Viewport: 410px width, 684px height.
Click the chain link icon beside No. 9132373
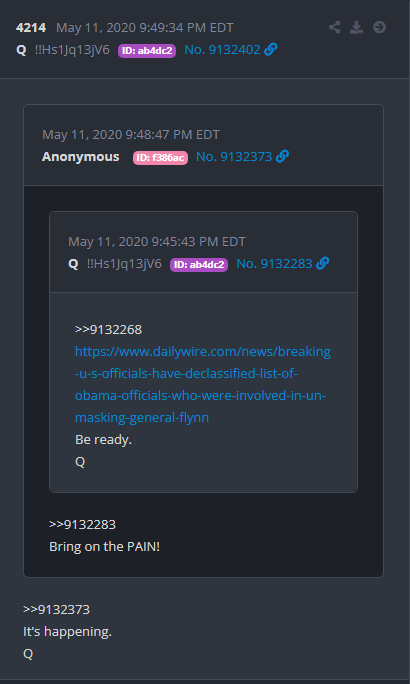(282, 156)
